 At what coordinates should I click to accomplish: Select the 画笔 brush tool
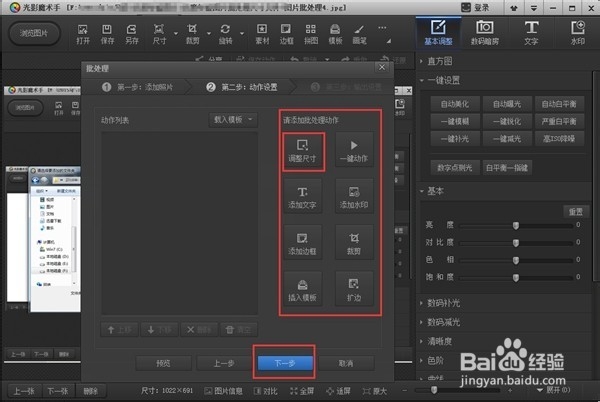coord(359,34)
